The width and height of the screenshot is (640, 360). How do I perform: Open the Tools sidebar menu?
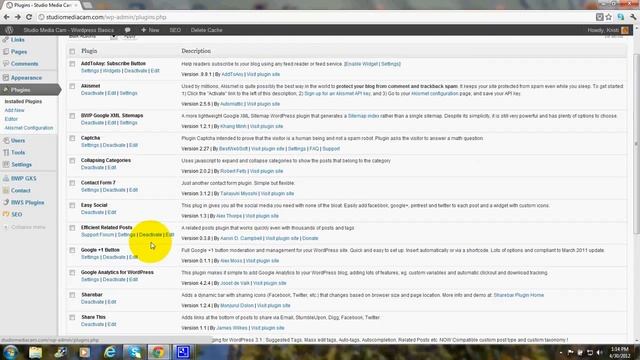click(18, 152)
